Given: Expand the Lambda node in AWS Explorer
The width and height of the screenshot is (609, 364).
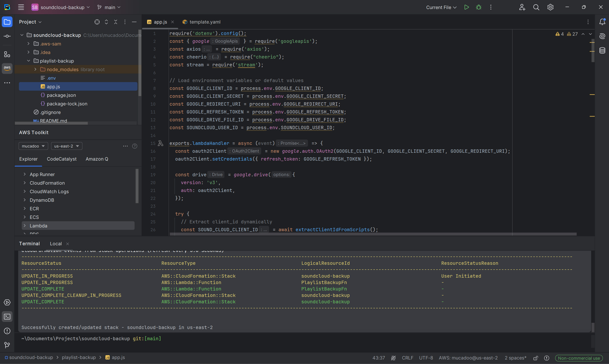Looking at the screenshot, I should click(25, 226).
